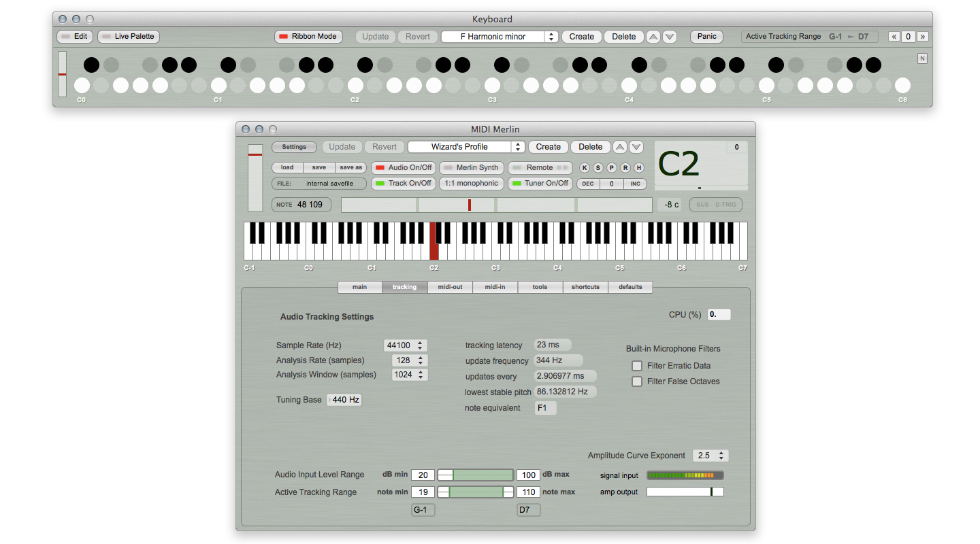Open Wizard's Profile dropdown
This screenshot has height=544, width=980.
pyautogui.click(x=466, y=147)
